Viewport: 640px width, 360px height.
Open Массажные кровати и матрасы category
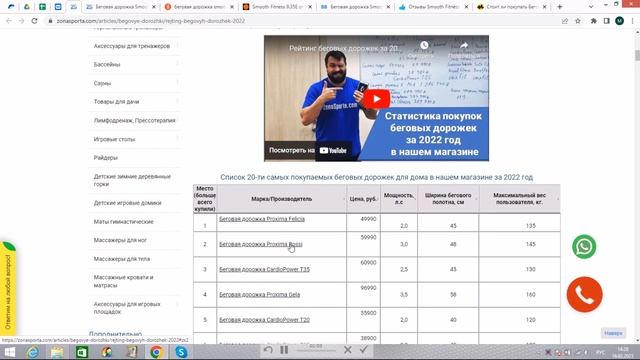[x=124, y=281]
